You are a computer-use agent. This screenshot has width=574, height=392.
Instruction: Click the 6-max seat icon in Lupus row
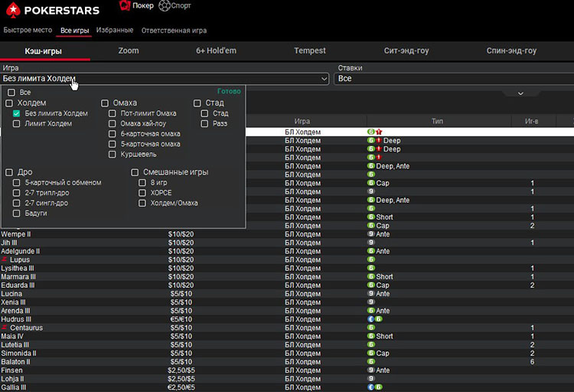pyautogui.click(x=371, y=260)
